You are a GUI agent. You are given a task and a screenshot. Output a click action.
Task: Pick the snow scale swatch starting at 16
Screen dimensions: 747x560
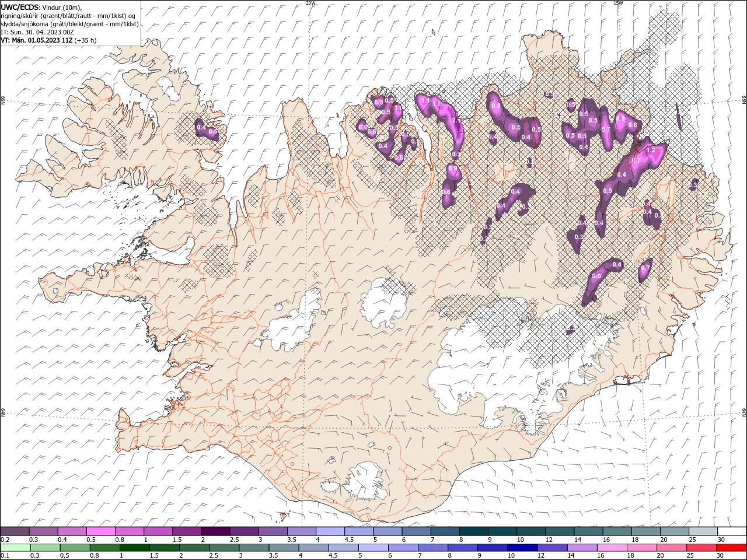pyautogui.click(x=617, y=531)
